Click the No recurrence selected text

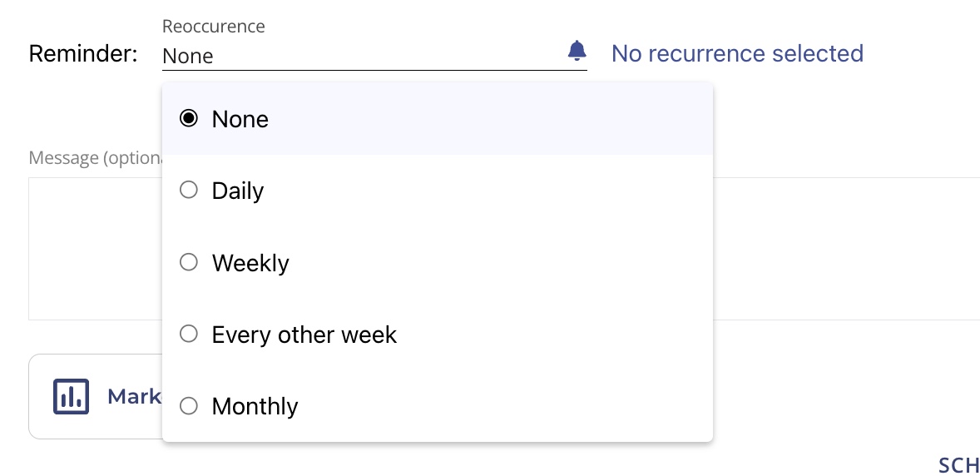click(x=737, y=53)
